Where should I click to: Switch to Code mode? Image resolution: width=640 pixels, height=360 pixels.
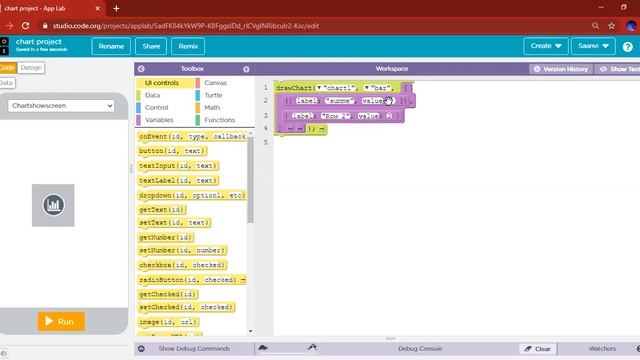click(x=7, y=68)
